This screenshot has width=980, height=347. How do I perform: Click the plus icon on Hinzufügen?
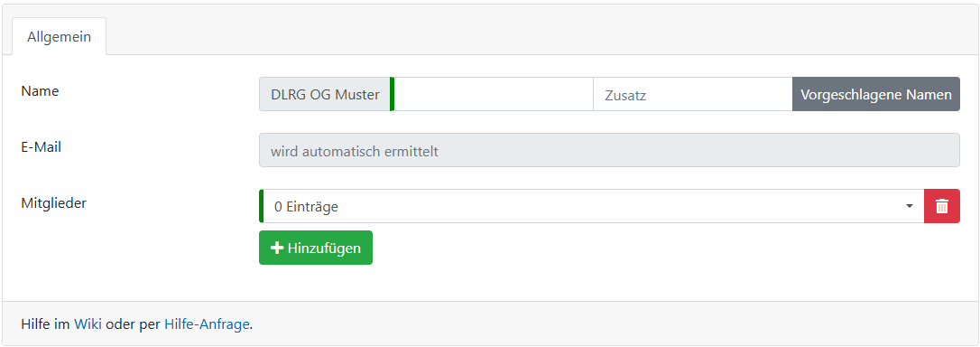tap(277, 248)
